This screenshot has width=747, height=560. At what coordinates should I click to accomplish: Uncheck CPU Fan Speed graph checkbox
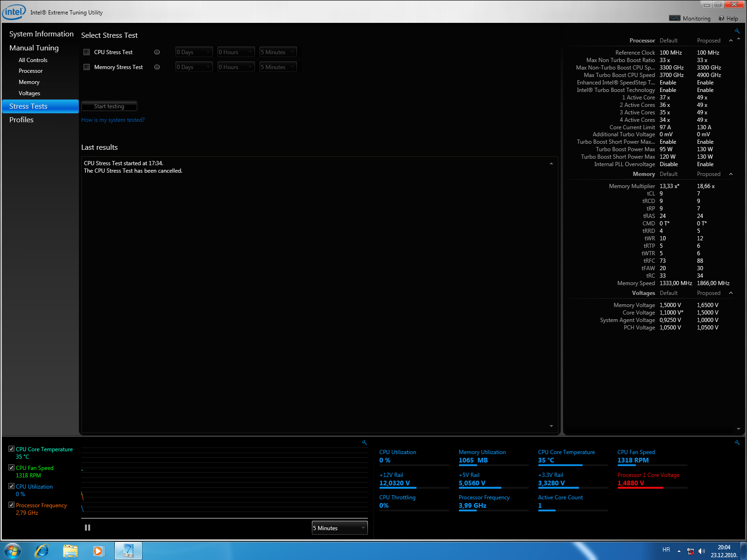(x=11, y=468)
